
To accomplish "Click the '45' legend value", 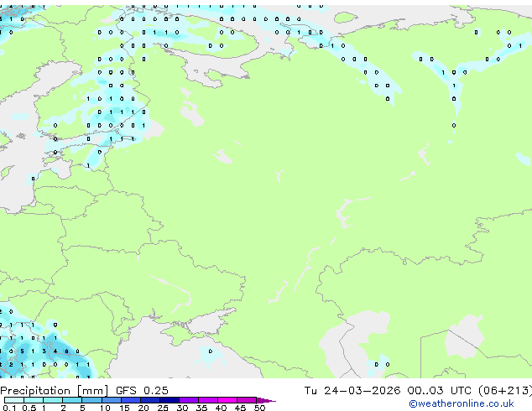I will tap(240, 408).
